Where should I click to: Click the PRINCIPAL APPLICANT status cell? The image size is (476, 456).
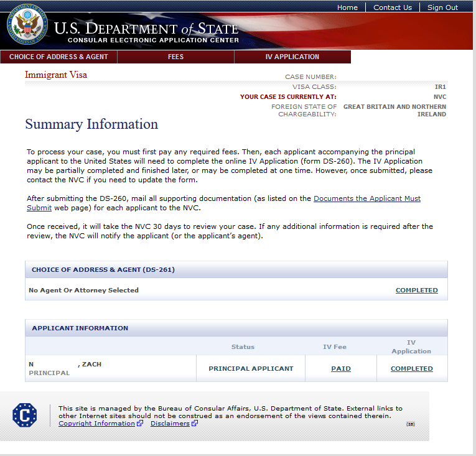click(x=251, y=368)
